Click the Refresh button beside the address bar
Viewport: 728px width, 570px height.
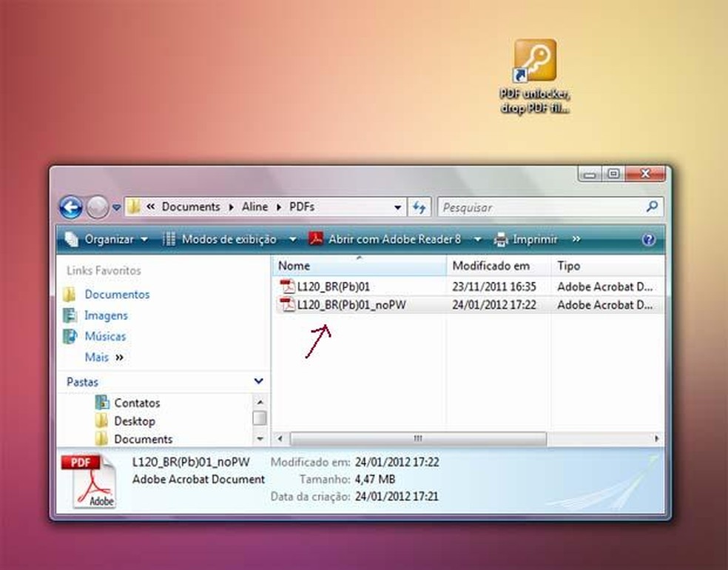point(419,207)
